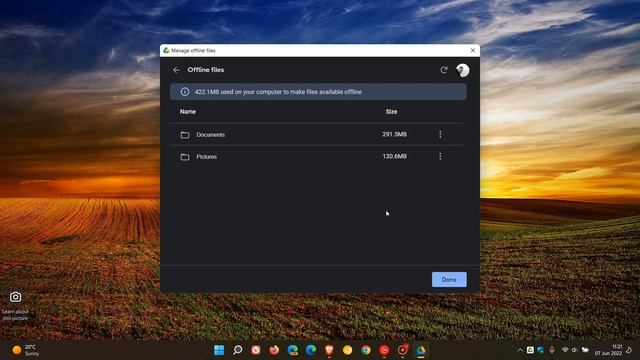Click the microphone tray icon

[552, 350]
